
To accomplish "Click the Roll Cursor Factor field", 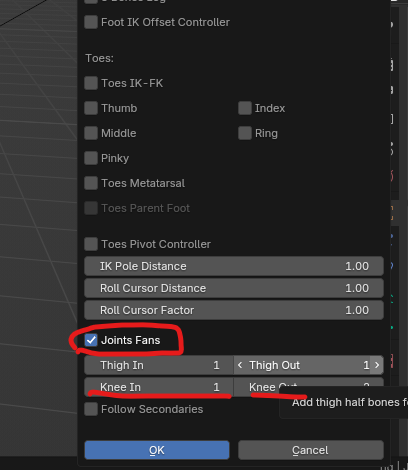I will tap(234, 310).
